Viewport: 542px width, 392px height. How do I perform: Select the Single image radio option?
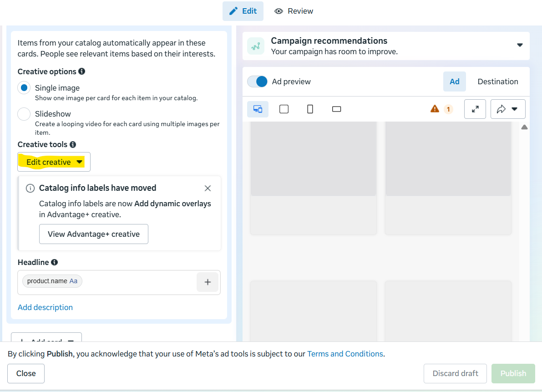tap(24, 88)
